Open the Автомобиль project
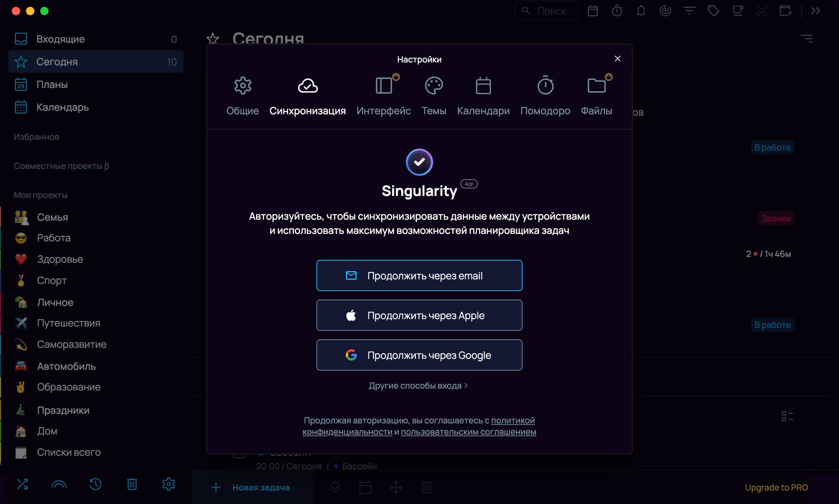Screen dimensions: 839x504 pos(96,366)
